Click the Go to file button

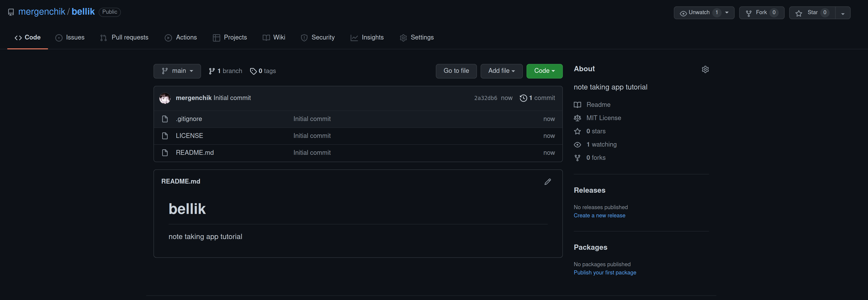point(456,71)
